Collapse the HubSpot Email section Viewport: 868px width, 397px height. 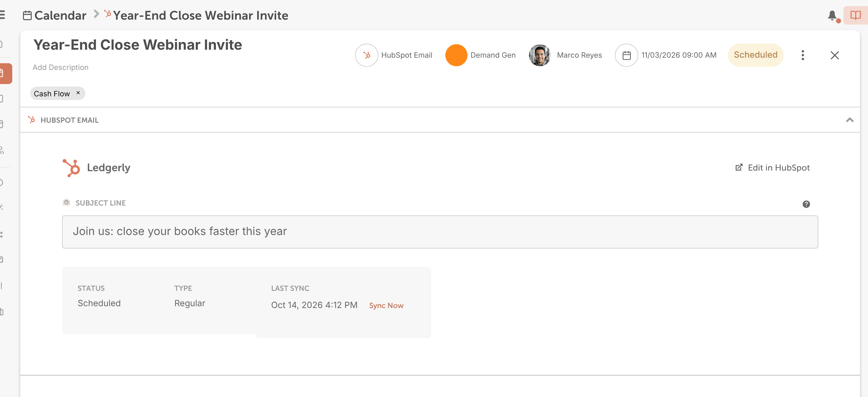tap(850, 120)
